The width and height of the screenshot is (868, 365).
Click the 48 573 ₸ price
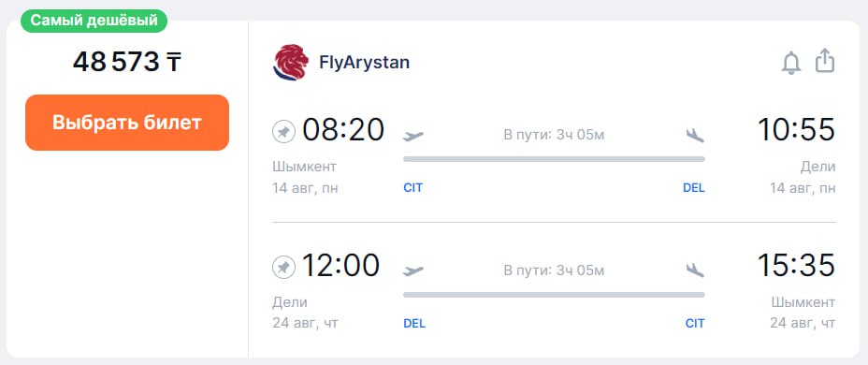point(127,62)
